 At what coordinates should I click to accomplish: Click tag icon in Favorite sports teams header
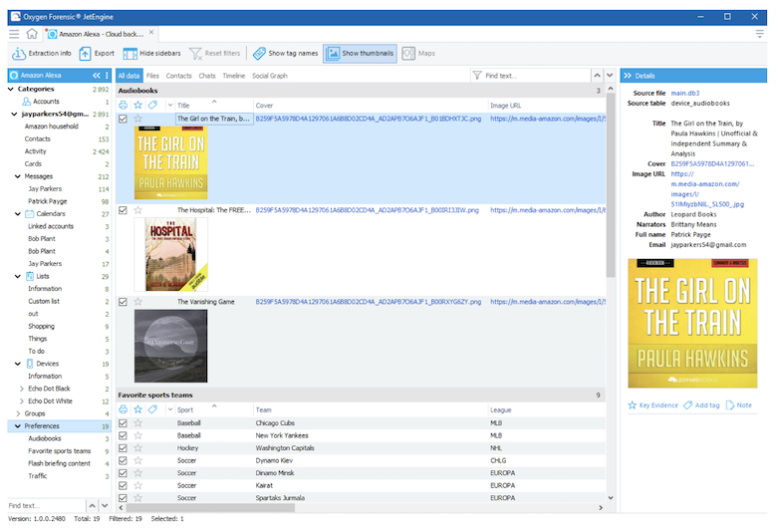point(152,409)
